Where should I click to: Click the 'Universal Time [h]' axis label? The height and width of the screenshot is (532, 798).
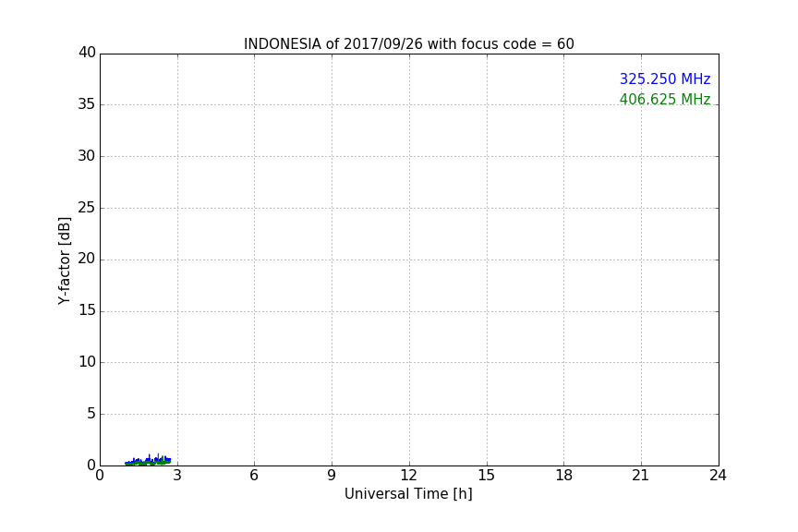click(408, 494)
